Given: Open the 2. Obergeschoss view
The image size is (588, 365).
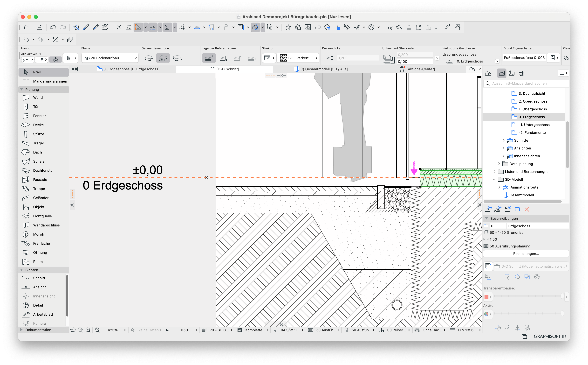Looking at the screenshot, I should (x=533, y=101).
